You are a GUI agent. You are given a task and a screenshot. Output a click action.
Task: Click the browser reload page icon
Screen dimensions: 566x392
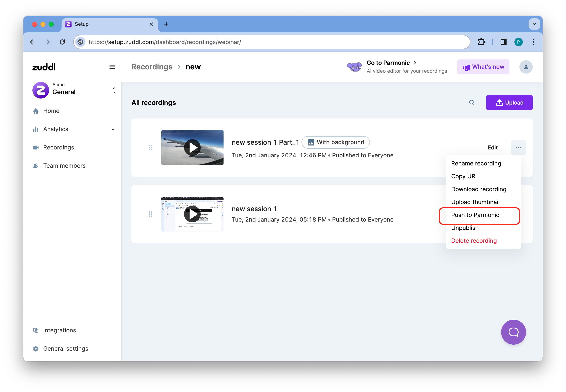click(x=63, y=42)
